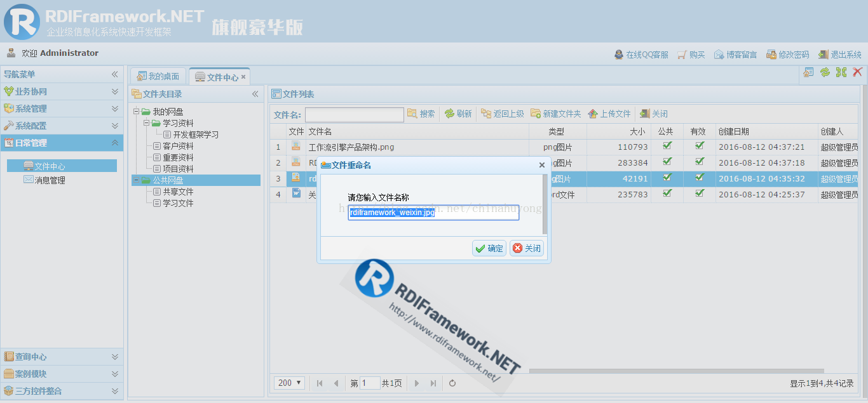This screenshot has height=403, width=868.
Task: Click the green fullscreen expand icon
Action: 841,72
